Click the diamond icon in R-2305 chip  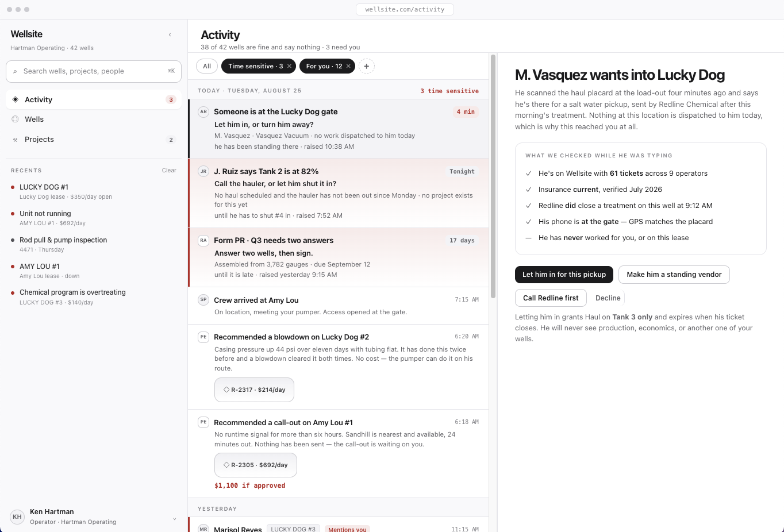point(226,465)
